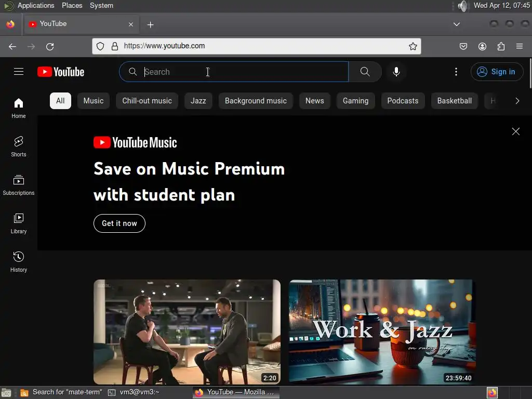This screenshot has width=532, height=399.
Task: List all tabs dropdown arrow
Action: (457, 24)
